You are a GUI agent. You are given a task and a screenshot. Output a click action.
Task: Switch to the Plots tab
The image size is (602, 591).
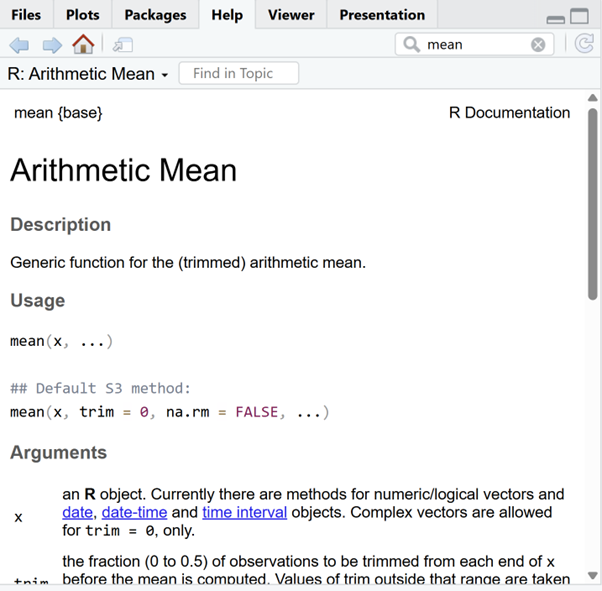(x=83, y=15)
